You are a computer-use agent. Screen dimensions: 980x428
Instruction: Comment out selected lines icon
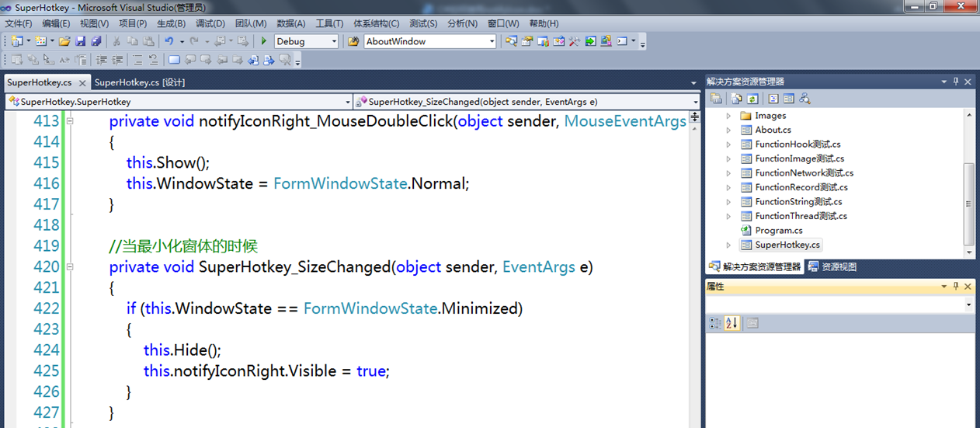tap(137, 60)
